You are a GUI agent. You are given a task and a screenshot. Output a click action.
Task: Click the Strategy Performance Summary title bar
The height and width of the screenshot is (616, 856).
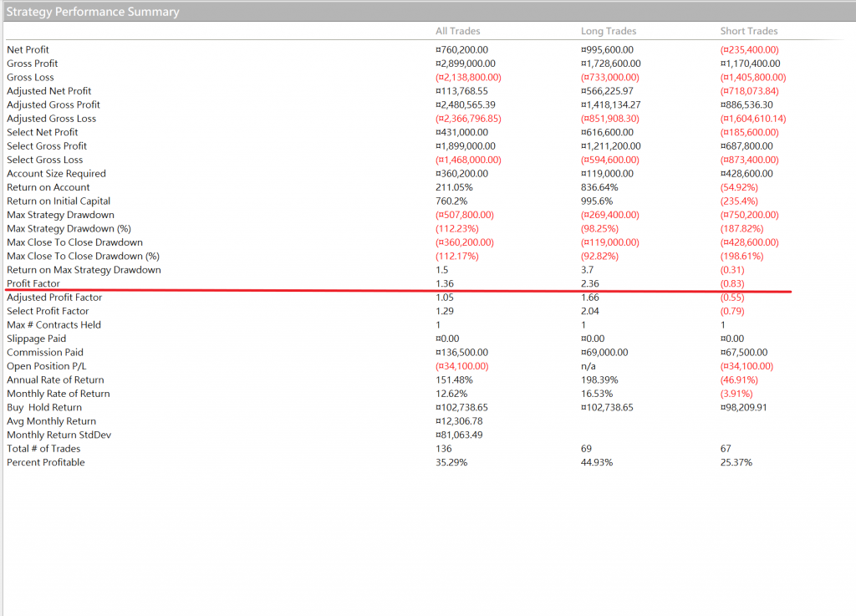(x=93, y=12)
